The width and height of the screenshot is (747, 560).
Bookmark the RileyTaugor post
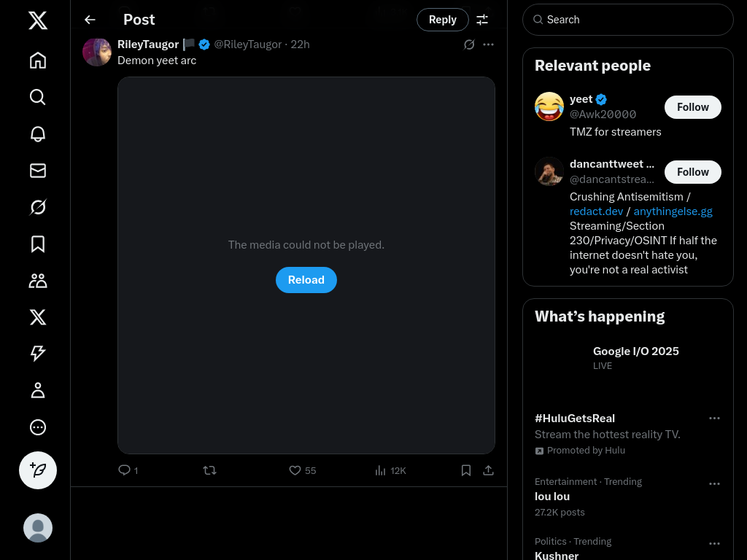(466, 470)
